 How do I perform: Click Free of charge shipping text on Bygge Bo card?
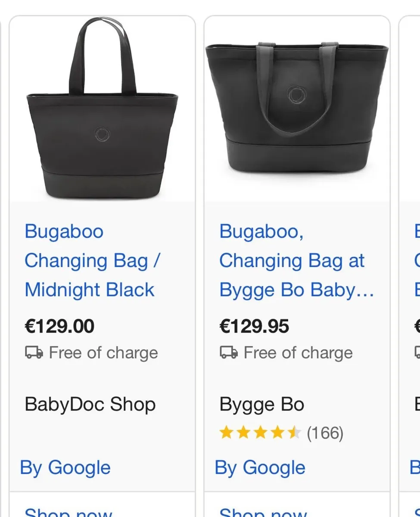[x=297, y=352]
